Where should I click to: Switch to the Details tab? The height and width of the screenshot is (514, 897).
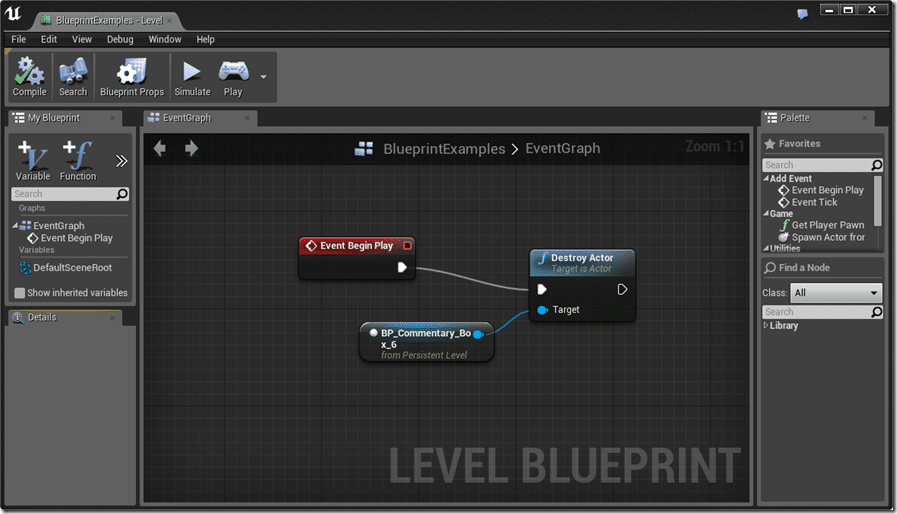click(x=42, y=317)
